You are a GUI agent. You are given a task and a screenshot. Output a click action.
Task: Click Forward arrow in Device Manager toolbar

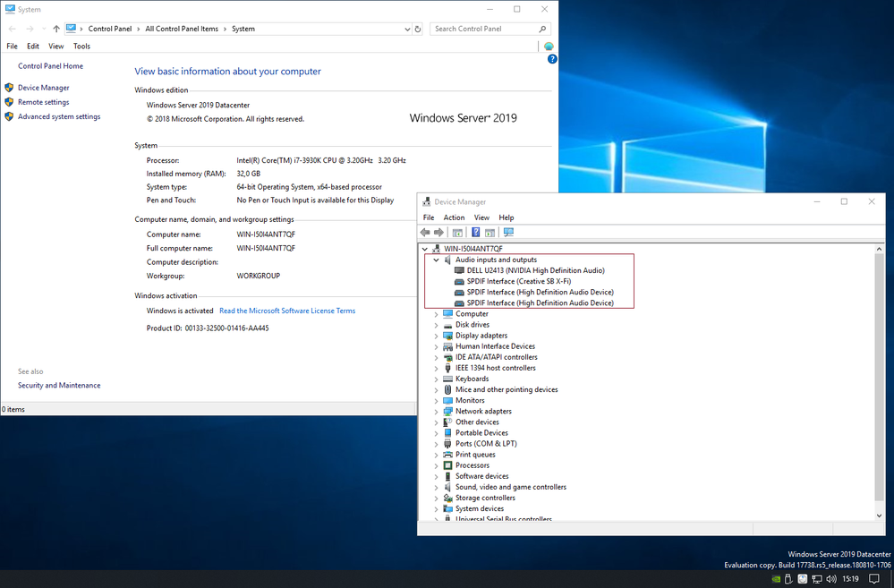[438, 232]
